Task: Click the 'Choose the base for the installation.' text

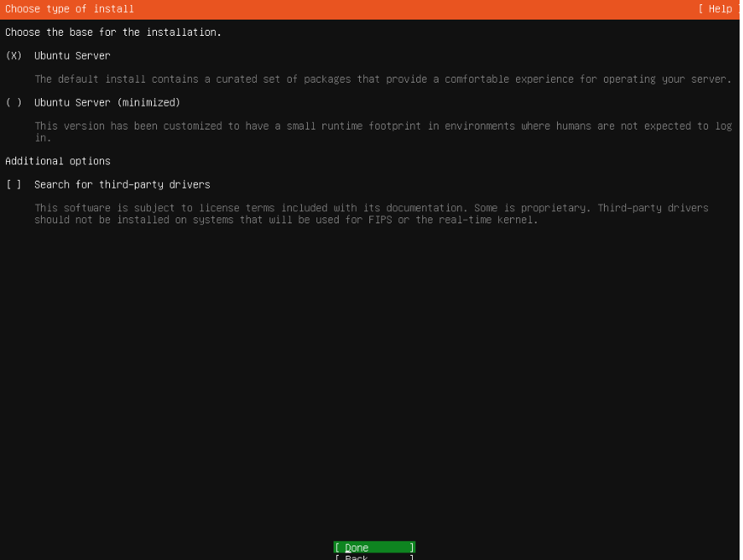Action: pos(113,32)
